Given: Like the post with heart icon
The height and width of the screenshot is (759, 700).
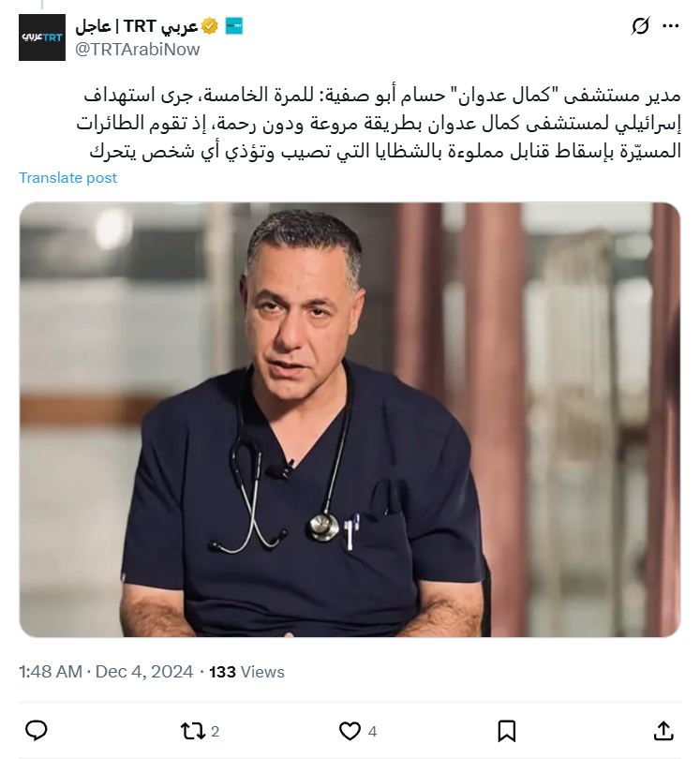Looking at the screenshot, I should pos(350,731).
